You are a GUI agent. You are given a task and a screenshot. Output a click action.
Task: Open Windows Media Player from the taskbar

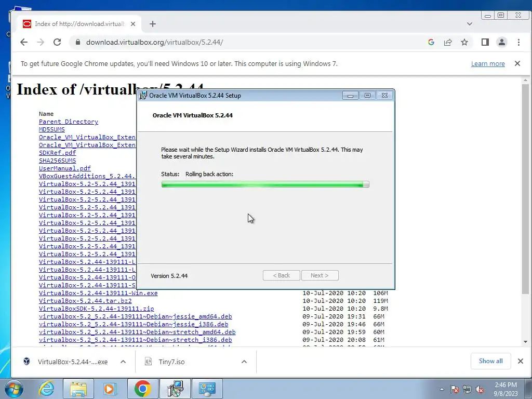pyautogui.click(x=110, y=389)
